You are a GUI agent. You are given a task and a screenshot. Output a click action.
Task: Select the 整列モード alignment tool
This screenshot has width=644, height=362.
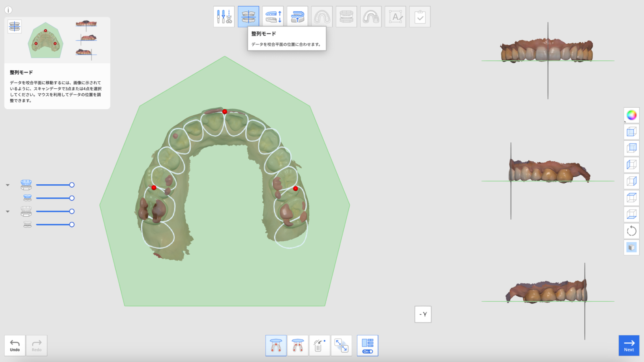tap(248, 16)
